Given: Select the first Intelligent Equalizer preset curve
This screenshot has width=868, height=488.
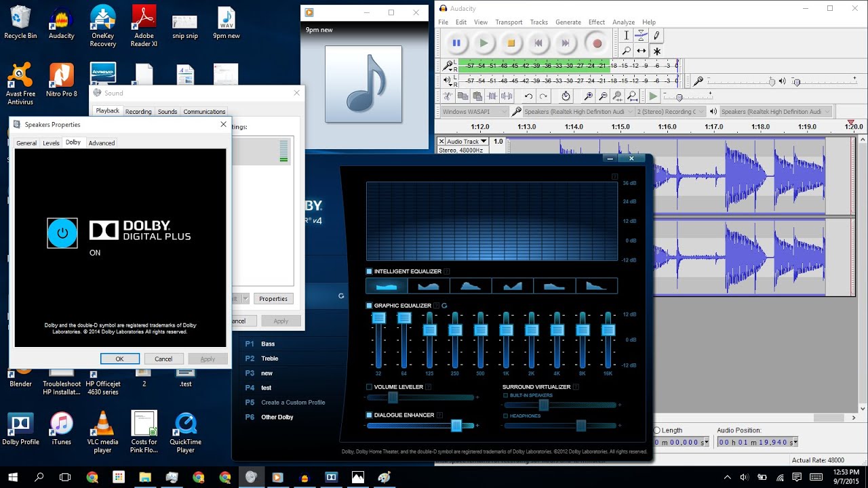Looking at the screenshot, I should (387, 286).
